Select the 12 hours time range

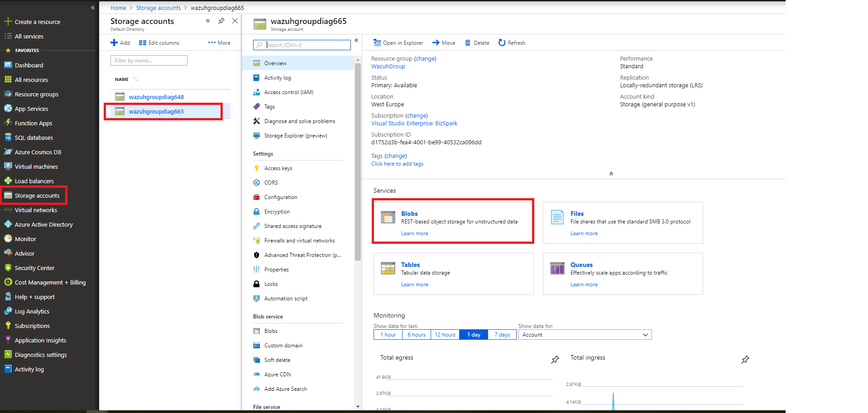coord(445,335)
